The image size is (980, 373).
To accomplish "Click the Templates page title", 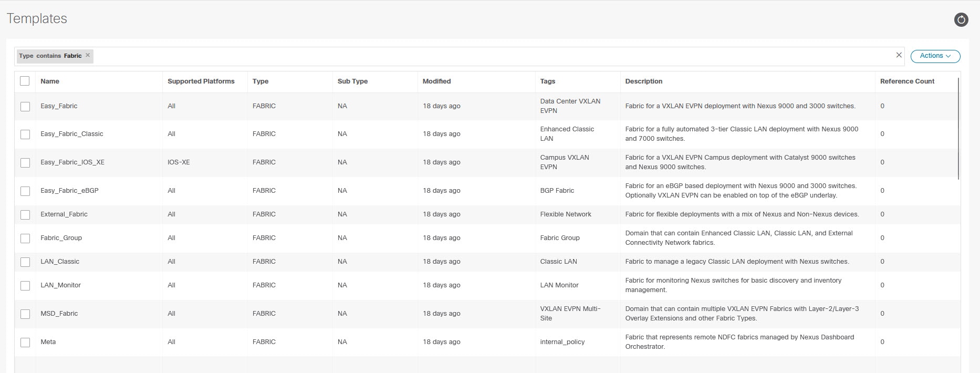I will pos(37,19).
